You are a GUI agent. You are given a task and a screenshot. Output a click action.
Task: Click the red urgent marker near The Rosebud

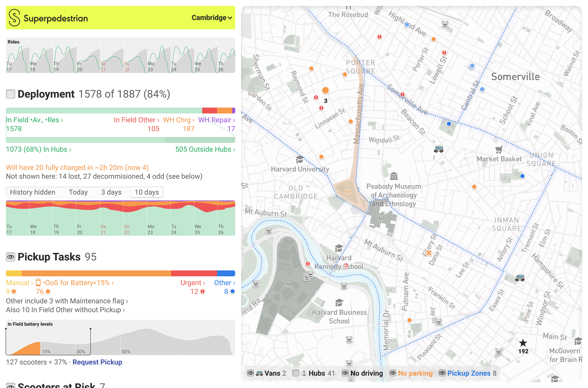tap(379, 37)
